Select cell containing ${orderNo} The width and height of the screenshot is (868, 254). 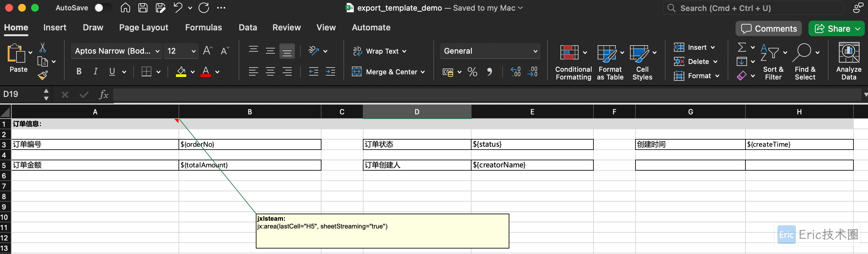[250, 144]
